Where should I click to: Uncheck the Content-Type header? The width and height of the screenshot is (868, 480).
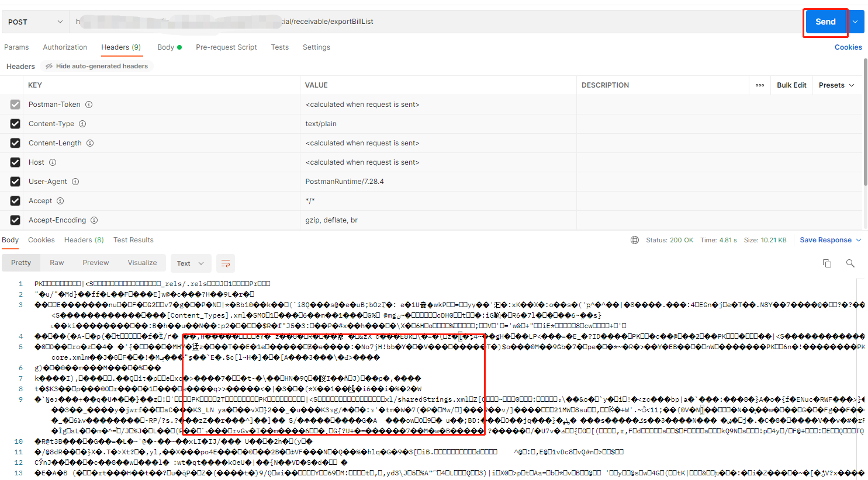(x=15, y=123)
